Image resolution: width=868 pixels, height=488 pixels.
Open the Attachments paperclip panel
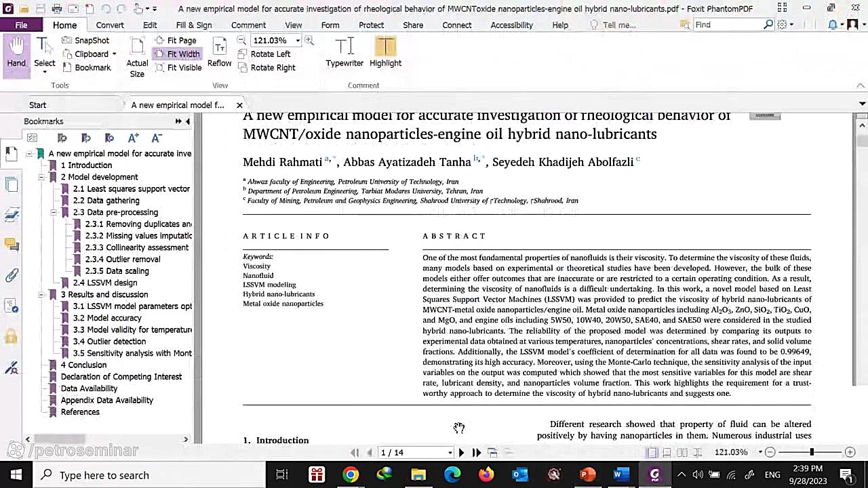point(12,275)
